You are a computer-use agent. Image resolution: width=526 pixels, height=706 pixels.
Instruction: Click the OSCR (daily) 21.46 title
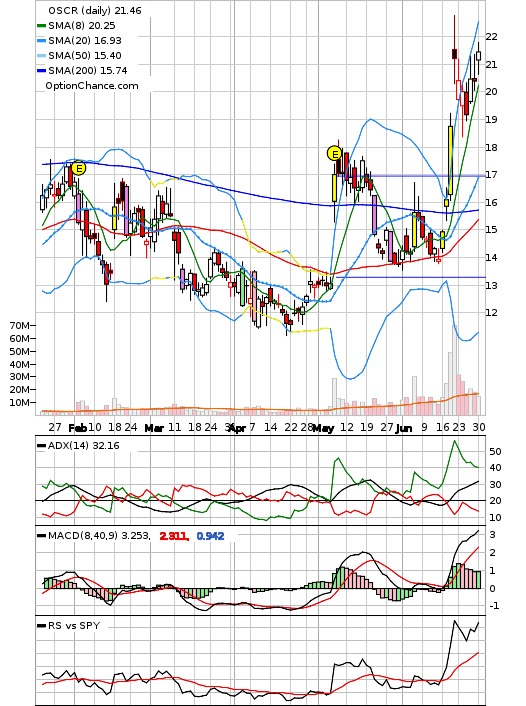(95, 10)
